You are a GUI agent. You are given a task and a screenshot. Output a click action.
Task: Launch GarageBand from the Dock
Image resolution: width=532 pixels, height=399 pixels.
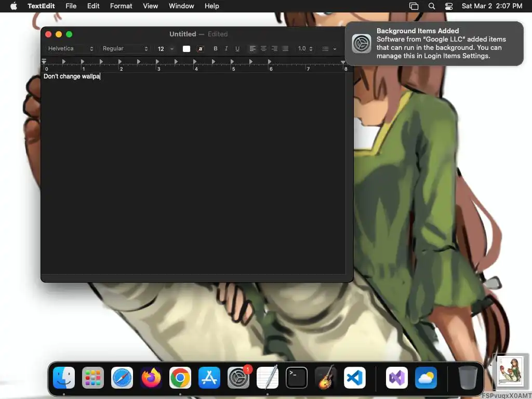[x=326, y=378]
